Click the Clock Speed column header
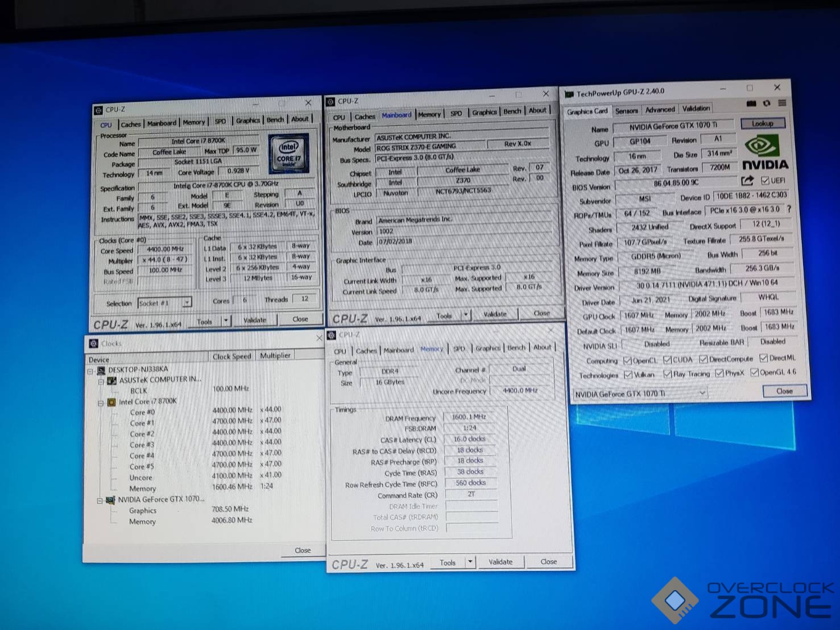 tap(231, 357)
